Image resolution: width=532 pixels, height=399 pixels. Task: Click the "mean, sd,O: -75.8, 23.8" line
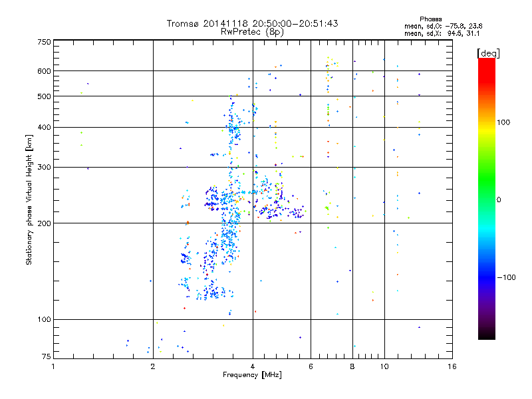click(443, 26)
